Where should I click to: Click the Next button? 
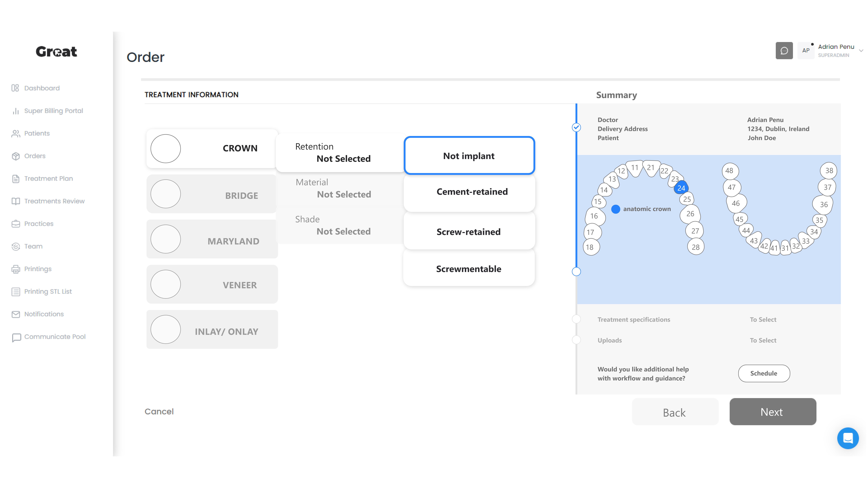click(x=773, y=412)
